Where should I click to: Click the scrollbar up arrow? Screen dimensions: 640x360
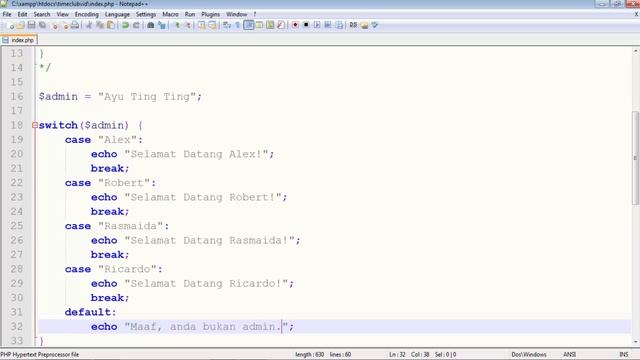tap(636, 51)
